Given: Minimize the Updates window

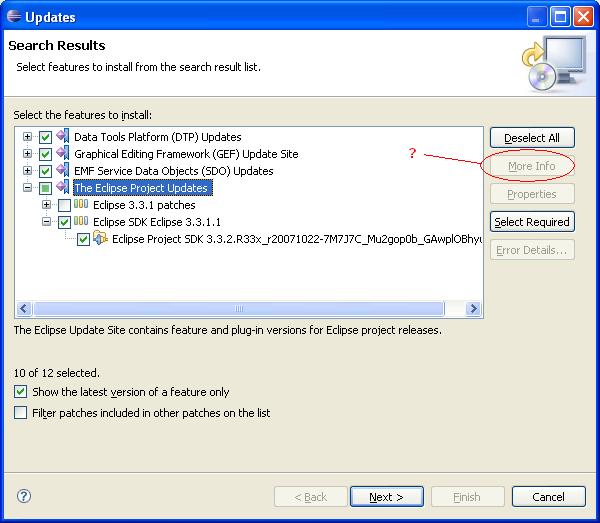Looking at the screenshot, I should point(537,17).
